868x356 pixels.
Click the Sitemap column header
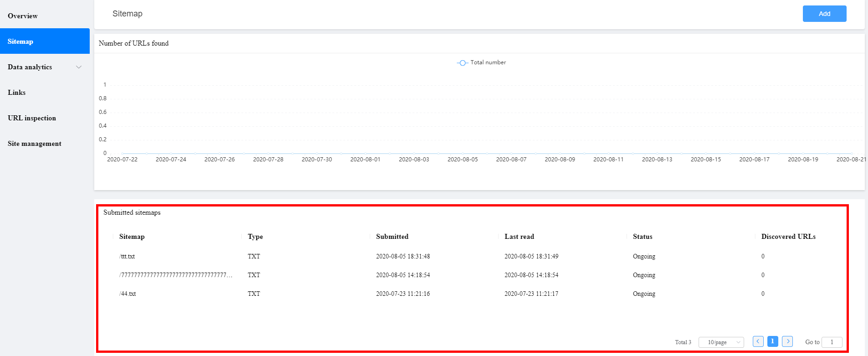click(132, 237)
